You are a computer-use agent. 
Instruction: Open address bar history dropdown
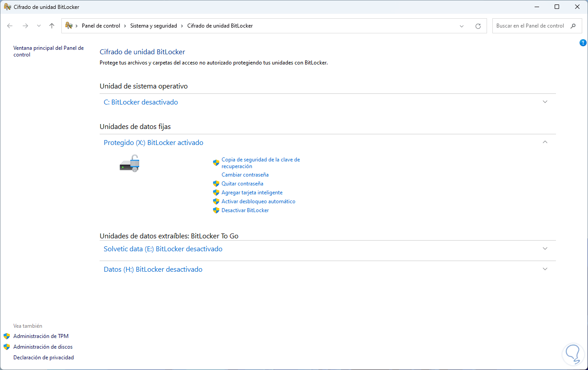[462, 26]
